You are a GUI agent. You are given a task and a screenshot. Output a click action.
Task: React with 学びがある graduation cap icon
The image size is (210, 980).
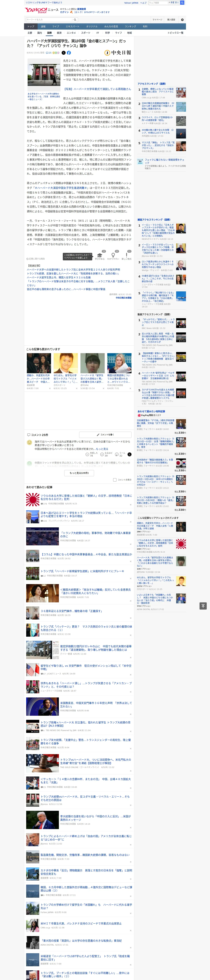point(100,255)
